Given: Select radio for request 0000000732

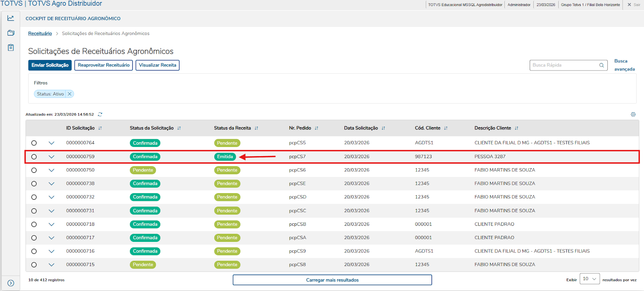Looking at the screenshot, I should pos(34,197).
